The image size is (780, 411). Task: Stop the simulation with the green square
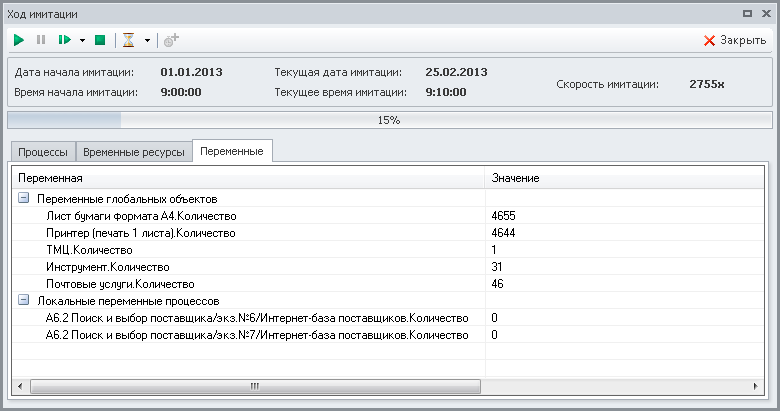click(x=100, y=40)
